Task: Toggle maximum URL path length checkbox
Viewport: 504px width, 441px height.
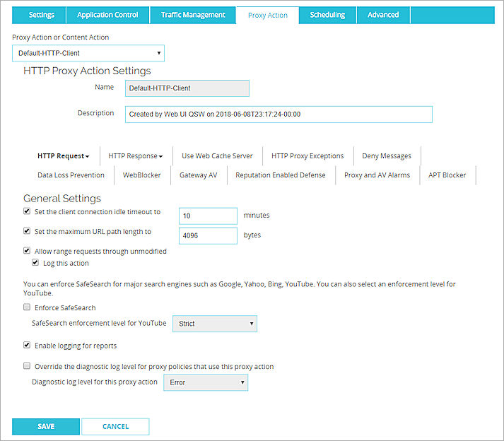Action: [27, 231]
